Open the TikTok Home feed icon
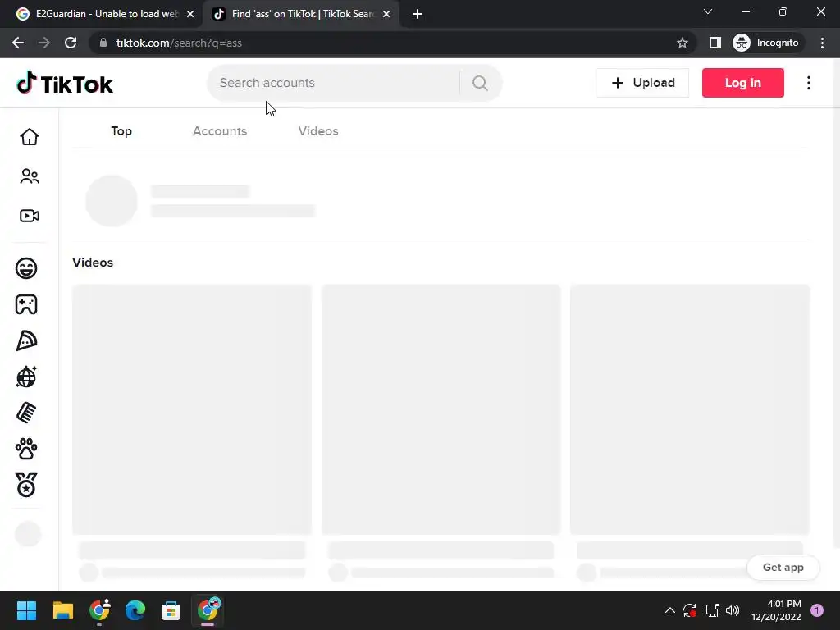The height and width of the screenshot is (630, 840). pyautogui.click(x=30, y=137)
